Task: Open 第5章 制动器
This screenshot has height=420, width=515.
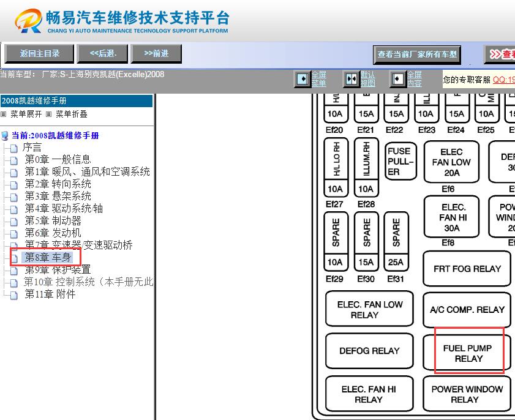Action: click(x=53, y=220)
